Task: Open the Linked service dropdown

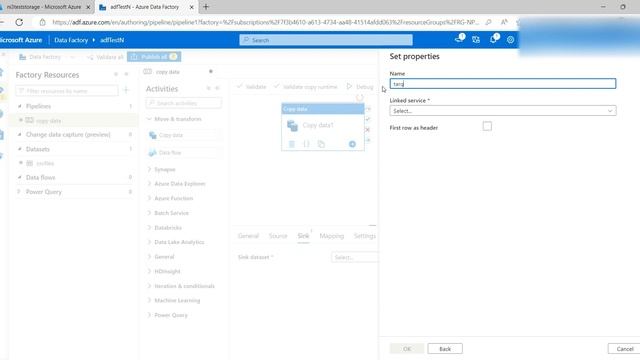Action: tap(502, 111)
